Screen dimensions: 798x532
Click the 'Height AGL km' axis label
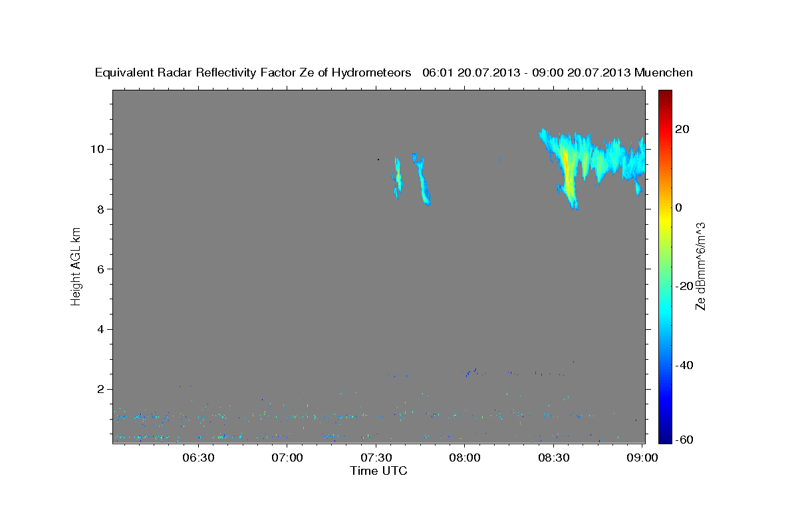coord(76,266)
